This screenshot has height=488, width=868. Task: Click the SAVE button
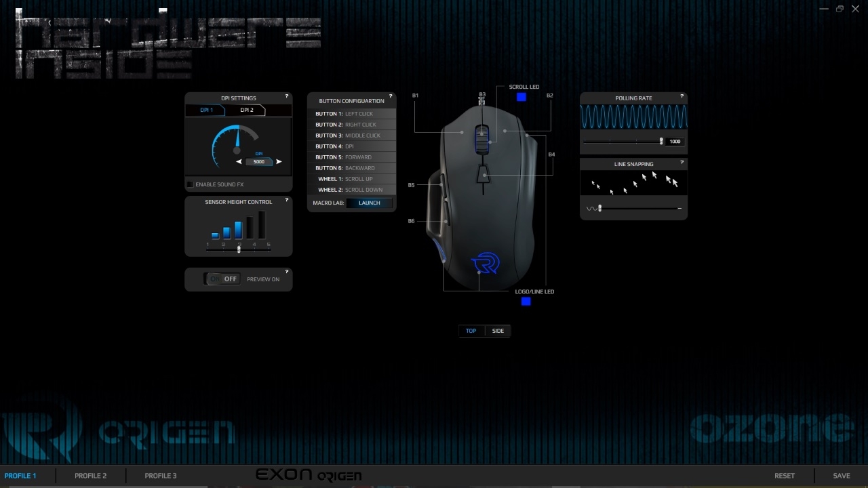click(x=842, y=476)
